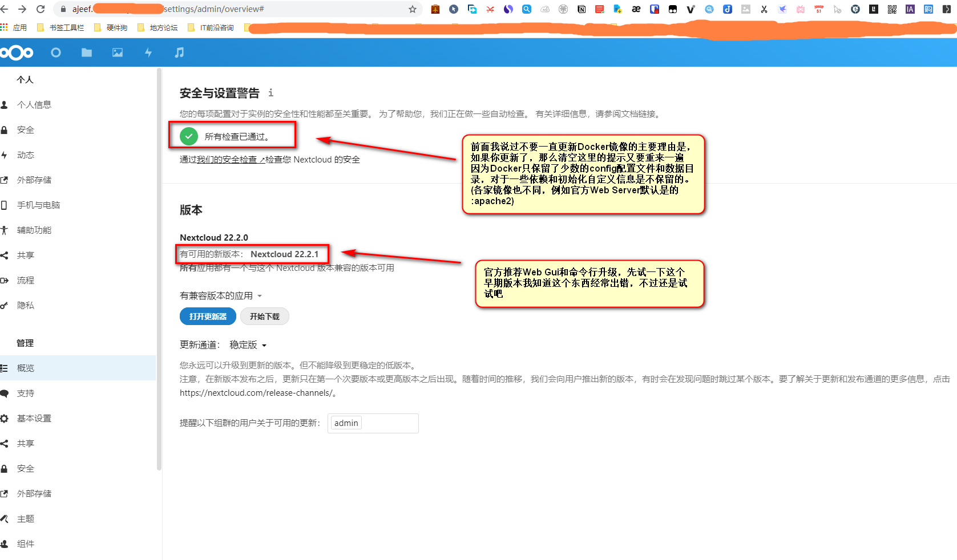Open the Files folder icon in header
The width and height of the screenshot is (957, 560).
[87, 52]
